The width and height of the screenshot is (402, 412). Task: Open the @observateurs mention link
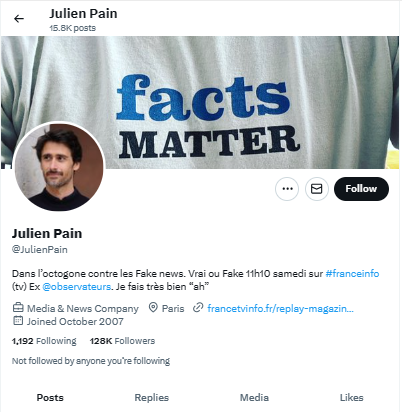77,287
